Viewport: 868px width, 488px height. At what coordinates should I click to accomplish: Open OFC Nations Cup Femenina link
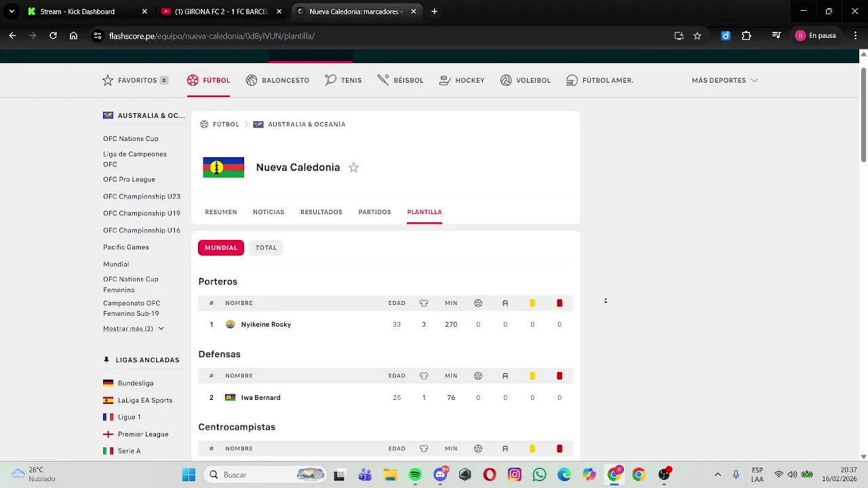tap(131, 285)
